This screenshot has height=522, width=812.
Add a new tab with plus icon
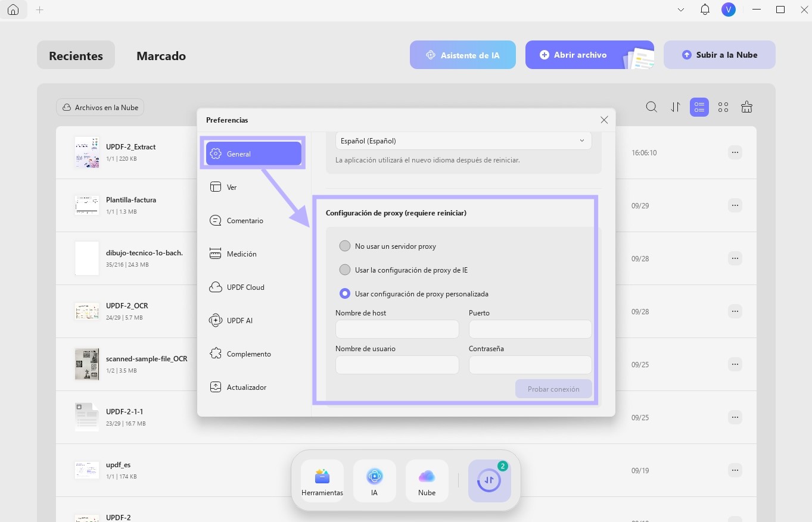(40, 10)
